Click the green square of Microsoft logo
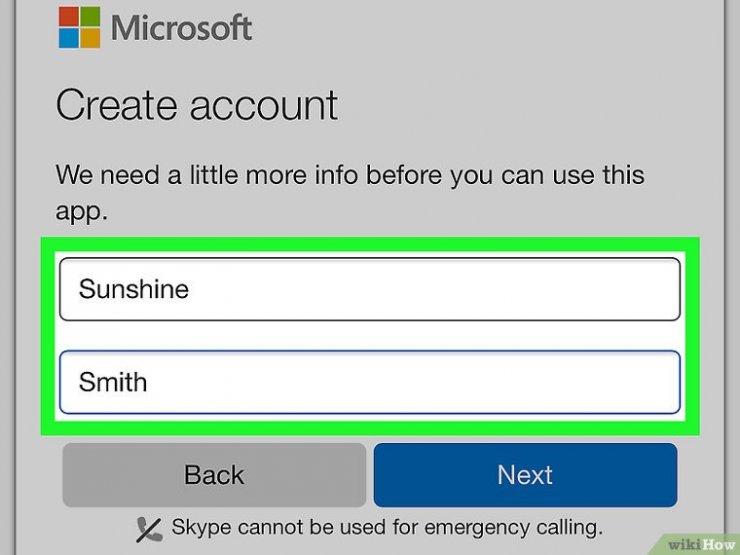This screenshot has width=740, height=555. pos(90,17)
